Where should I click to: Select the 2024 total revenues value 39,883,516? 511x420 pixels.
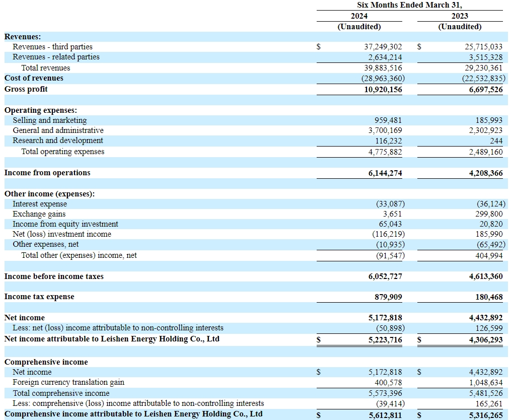pyautogui.click(x=383, y=68)
